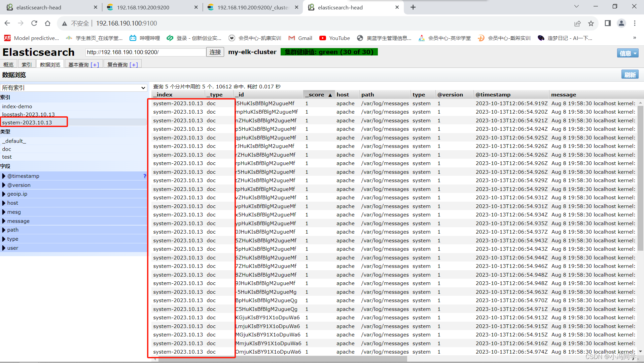Click the browser forward arrow
The image size is (644, 363).
[21, 23]
